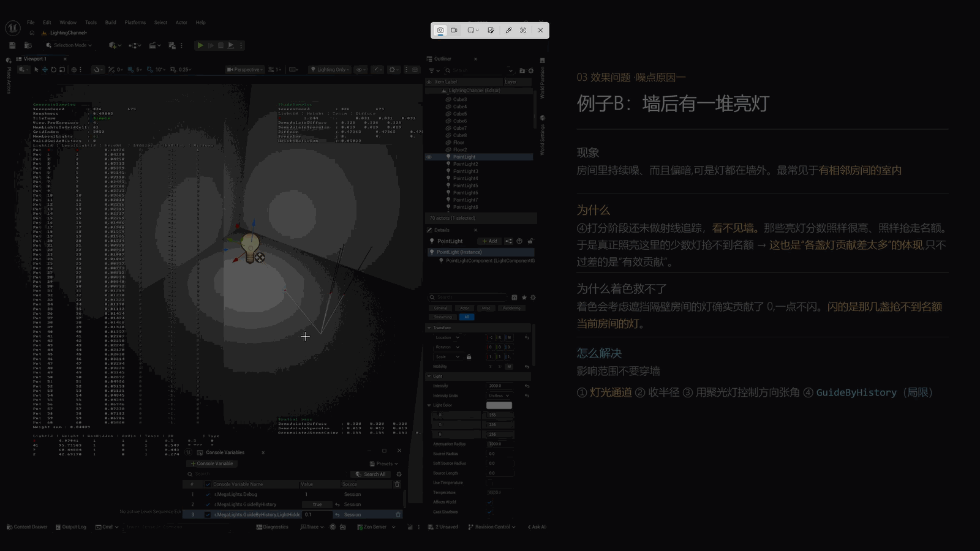
Task: Uncheck r.MegaLights.Debug variable checkbox
Action: [208, 494]
